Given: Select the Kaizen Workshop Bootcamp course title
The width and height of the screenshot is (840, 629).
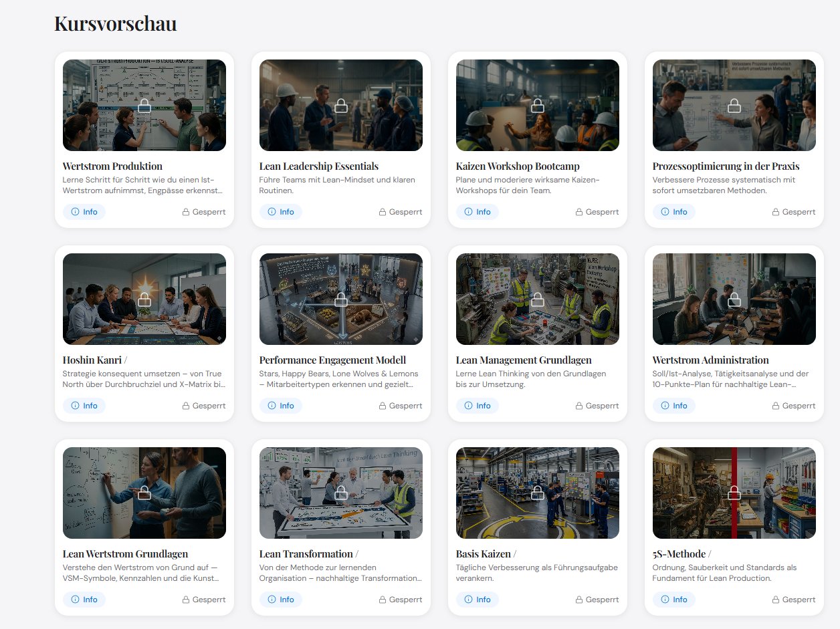Looking at the screenshot, I should pos(518,166).
